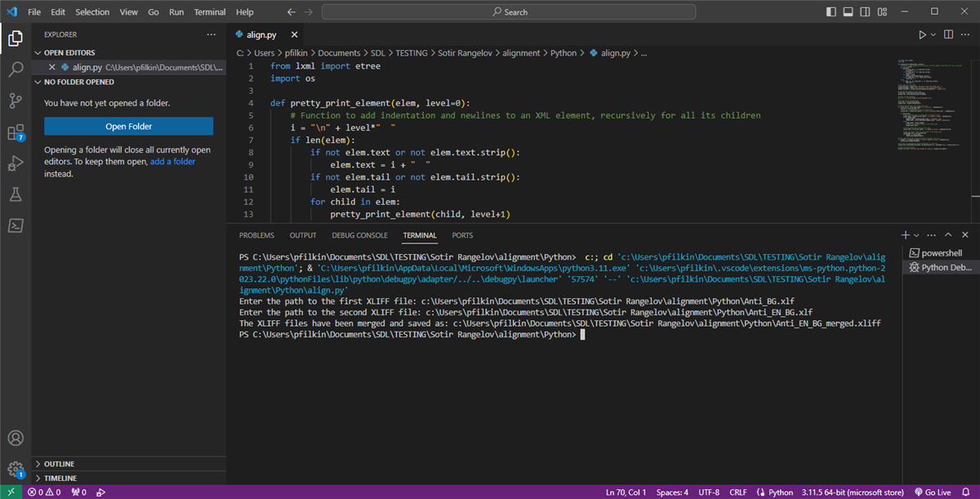Open Run dropdown arrow beside play button
980x499 pixels.
click(x=933, y=35)
